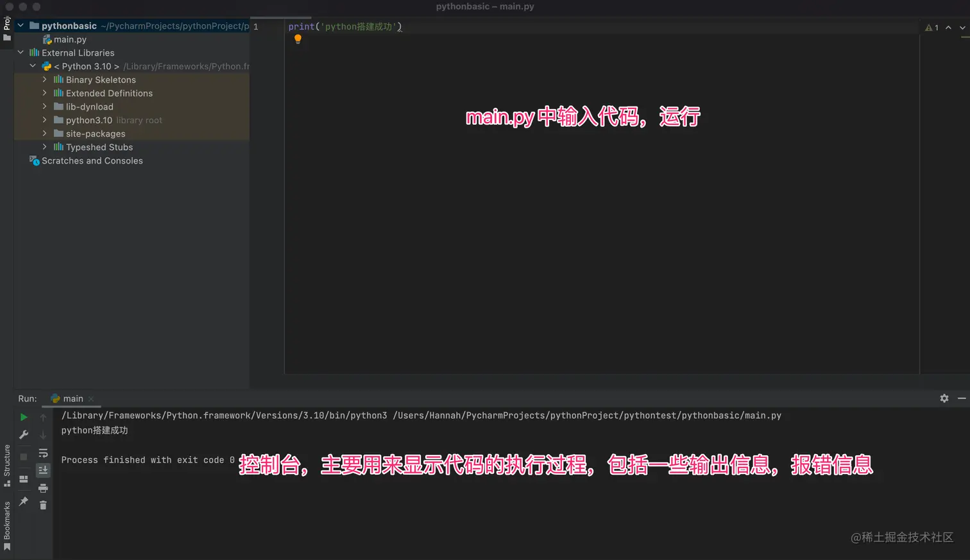Open run configuration wrench icon
The image size is (970, 560).
[x=24, y=435]
